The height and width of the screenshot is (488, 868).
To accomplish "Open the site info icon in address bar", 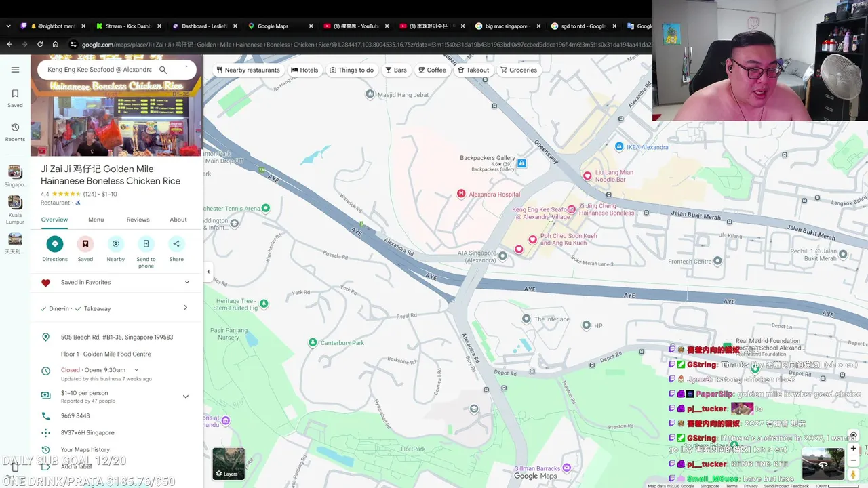I will click(73, 45).
